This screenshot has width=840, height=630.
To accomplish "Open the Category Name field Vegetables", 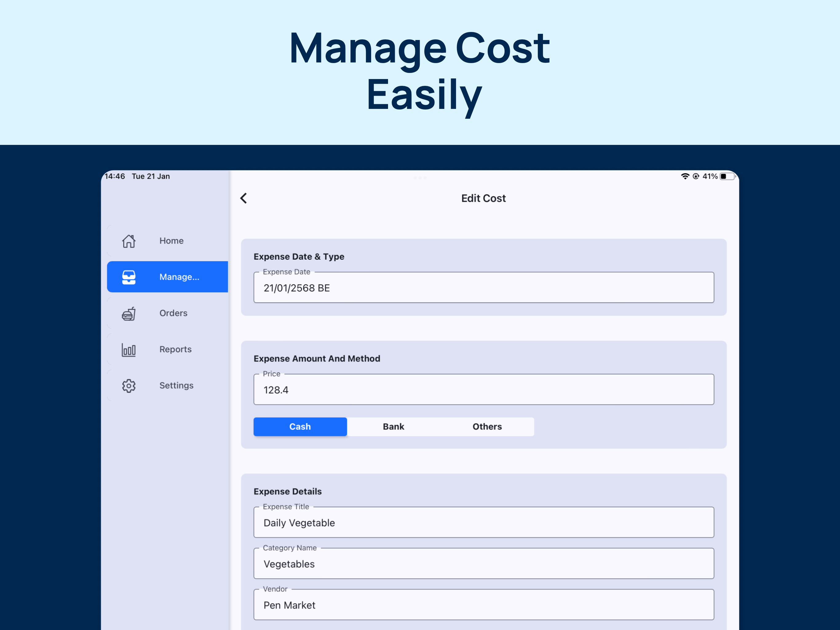I will click(x=484, y=563).
